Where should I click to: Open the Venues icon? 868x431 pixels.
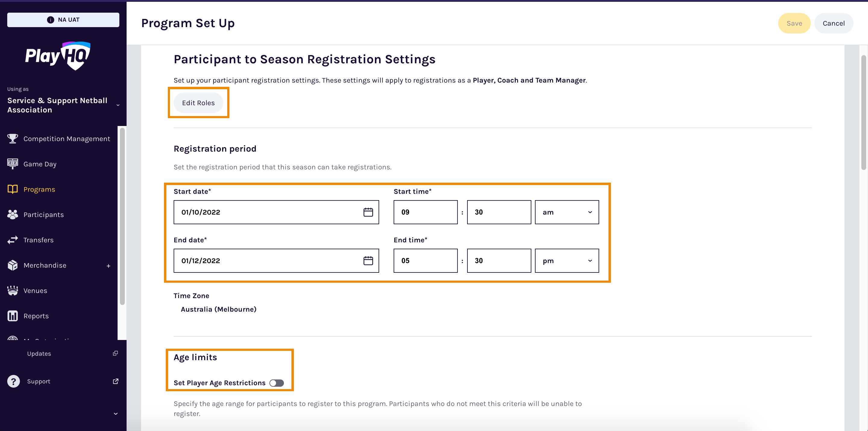[x=12, y=290]
